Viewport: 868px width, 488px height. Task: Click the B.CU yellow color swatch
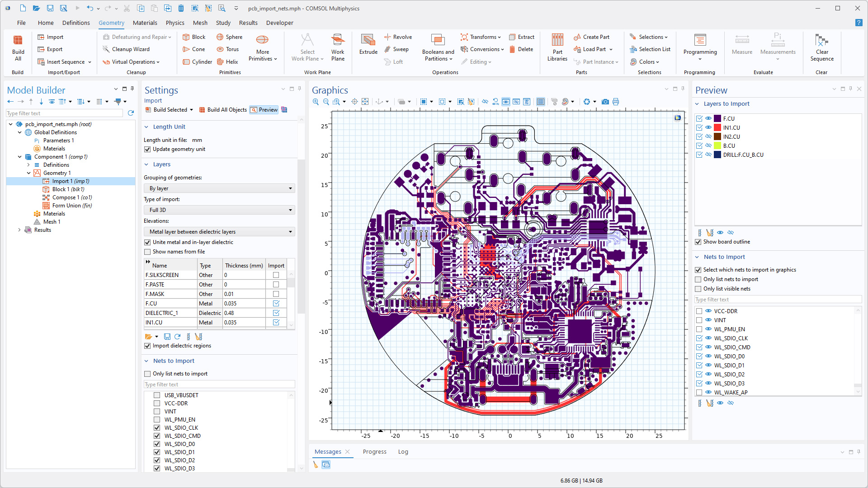717,145
